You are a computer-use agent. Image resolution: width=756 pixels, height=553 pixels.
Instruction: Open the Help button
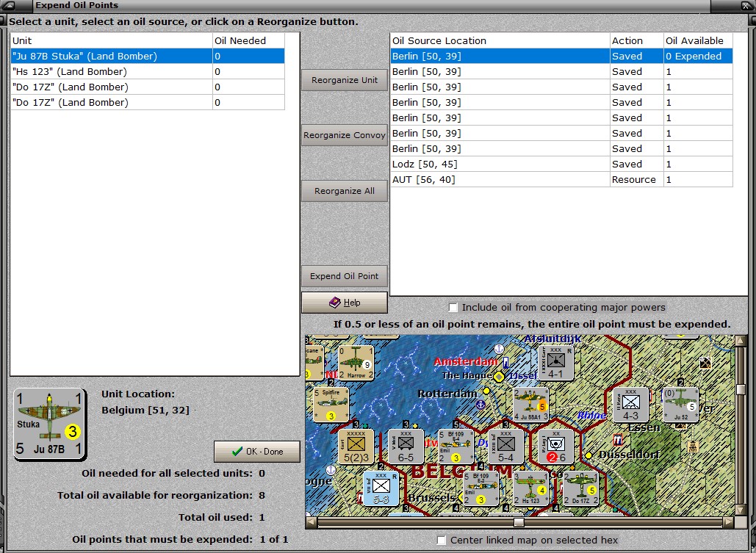tap(345, 303)
